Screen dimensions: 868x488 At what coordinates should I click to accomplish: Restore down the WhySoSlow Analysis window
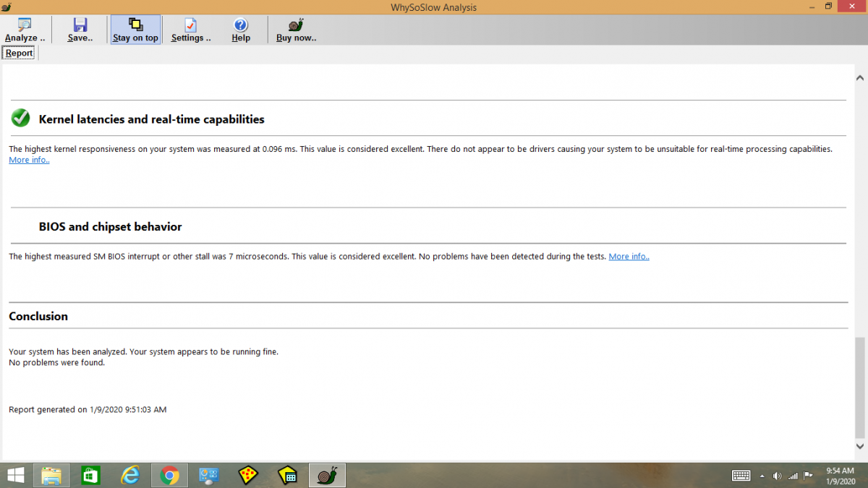[828, 7]
